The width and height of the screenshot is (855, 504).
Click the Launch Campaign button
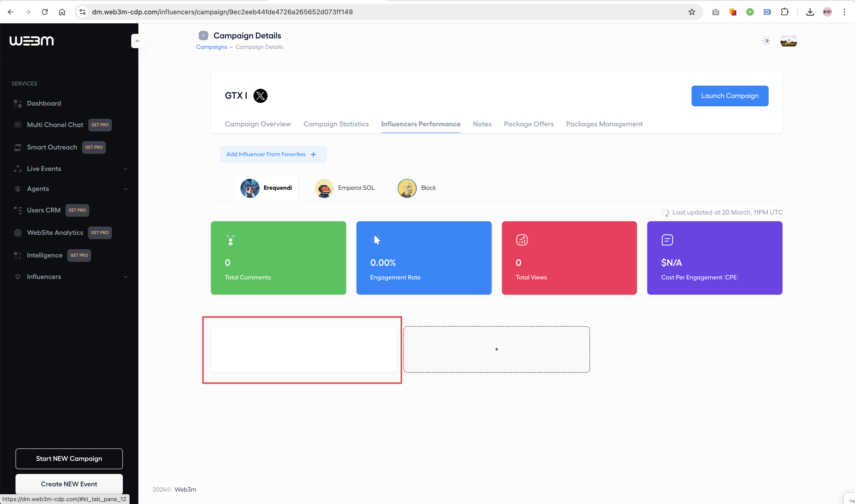click(x=730, y=96)
